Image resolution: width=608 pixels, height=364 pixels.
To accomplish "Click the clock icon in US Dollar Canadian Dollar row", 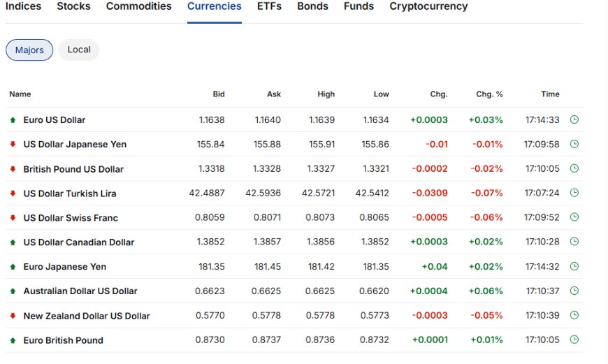I will tap(574, 242).
